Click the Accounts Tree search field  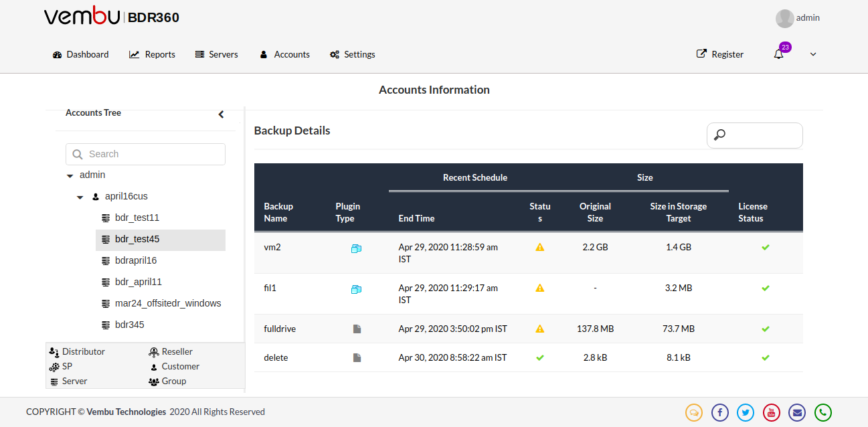[x=145, y=154]
